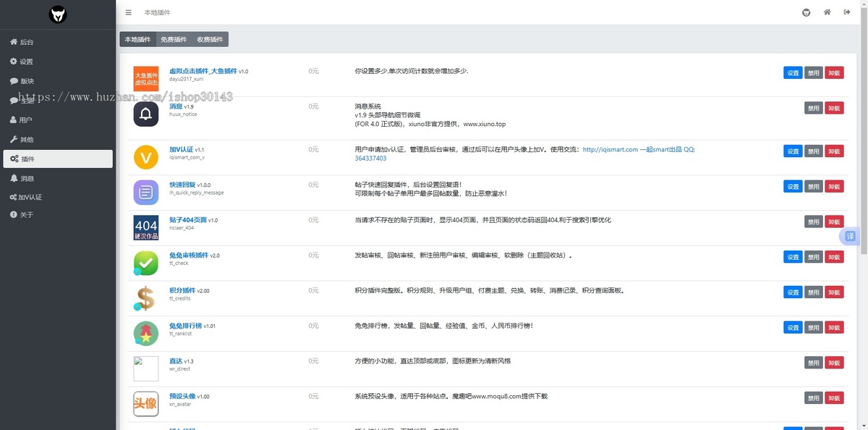Toggle the hamburger sidebar menu icon

[x=128, y=12]
